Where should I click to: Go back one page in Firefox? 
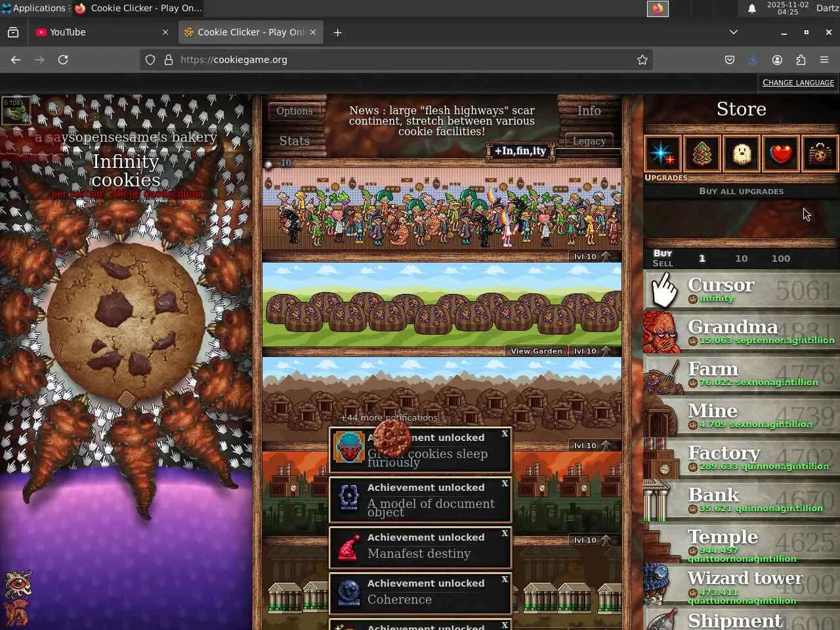click(16, 60)
